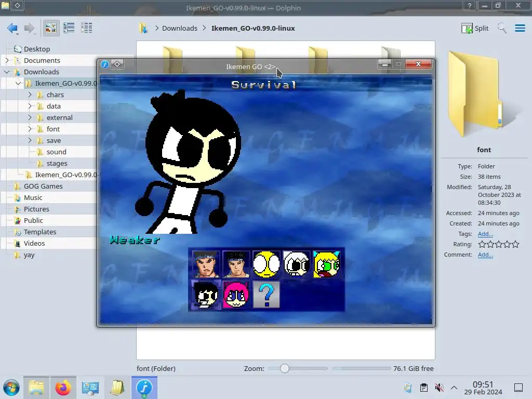
Task: Click the Downloads breadcrumb in the path bar
Action: [179, 28]
